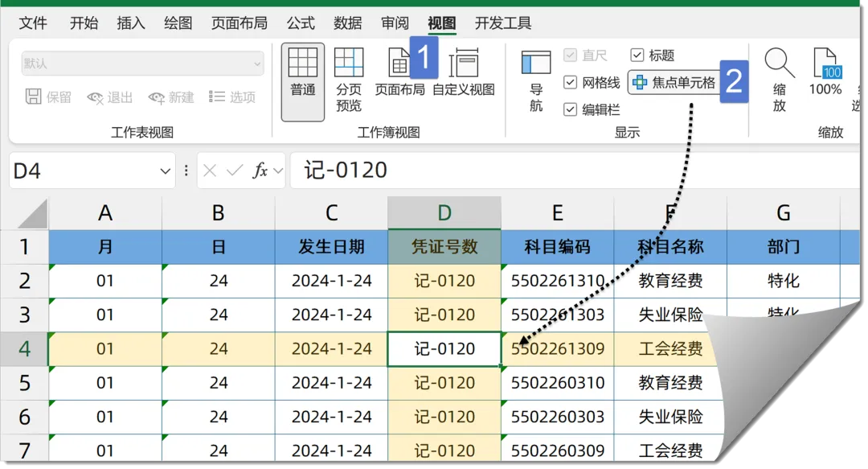
Task: Uncheck the 编辑栏 formula bar checkbox
Action: (x=571, y=109)
